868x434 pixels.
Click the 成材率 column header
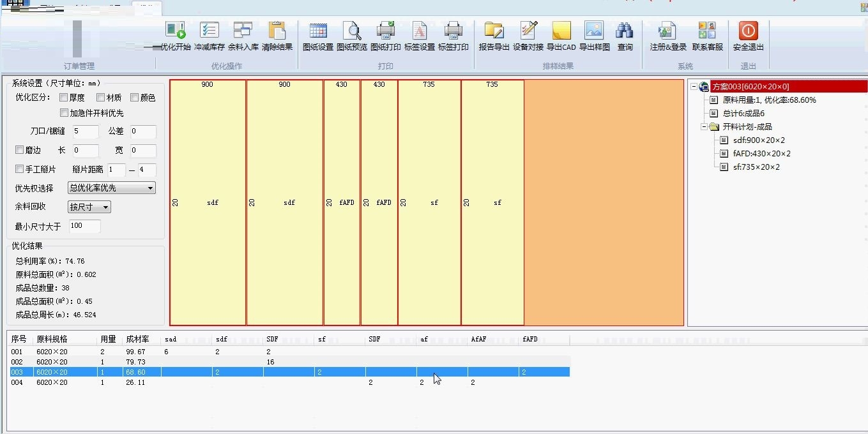(142, 339)
